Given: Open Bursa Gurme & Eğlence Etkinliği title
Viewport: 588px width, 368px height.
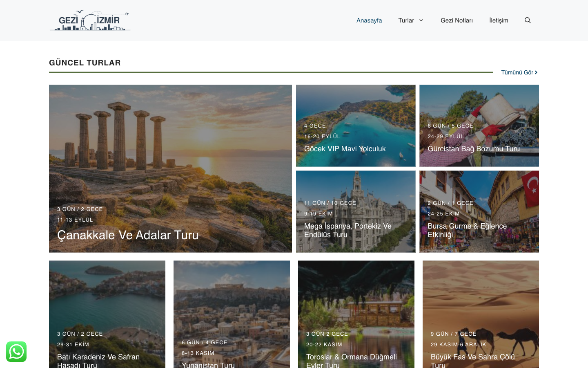Looking at the screenshot, I should 467,230.
